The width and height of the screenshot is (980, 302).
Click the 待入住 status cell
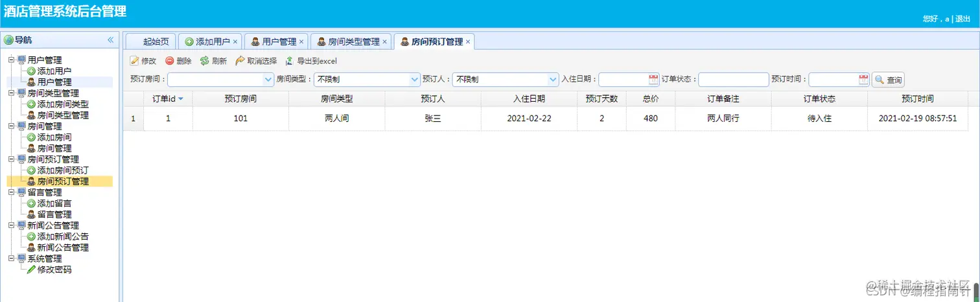(819, 119)
